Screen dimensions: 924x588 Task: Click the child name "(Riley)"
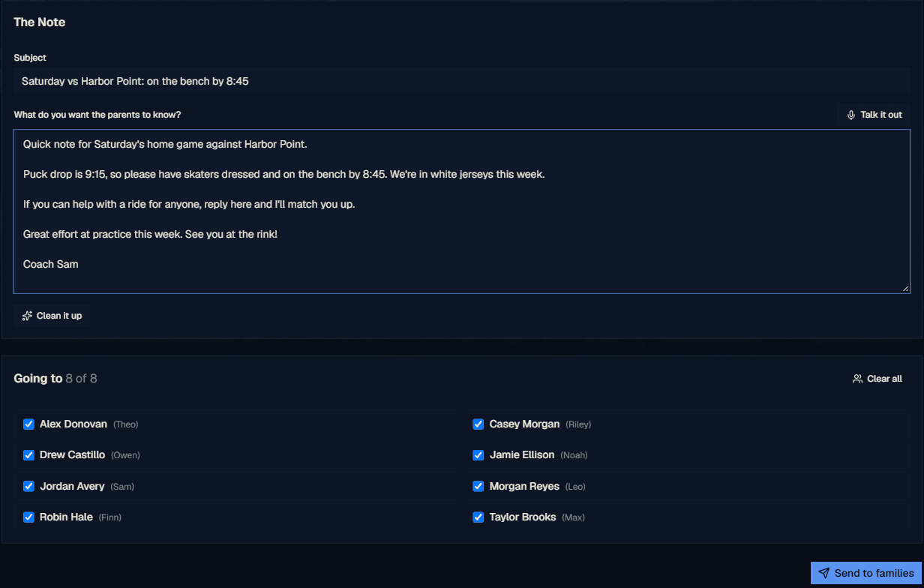[x=578, y=424]
